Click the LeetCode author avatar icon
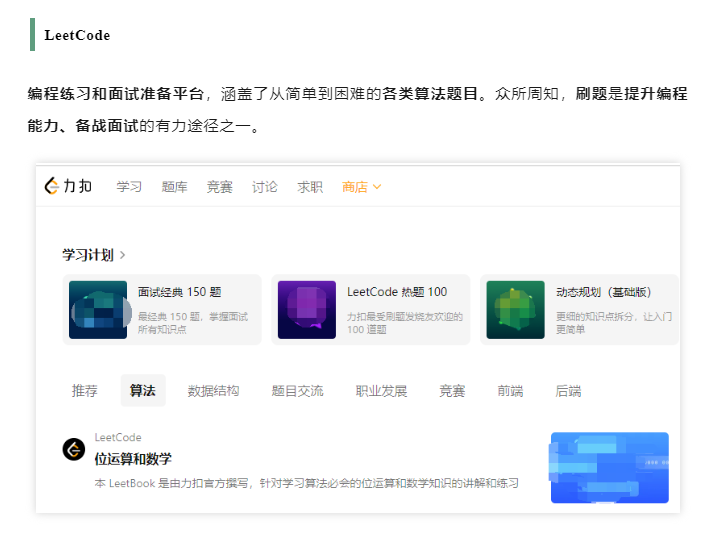This screenshot has height=551, width=725. tap(74, 449)
